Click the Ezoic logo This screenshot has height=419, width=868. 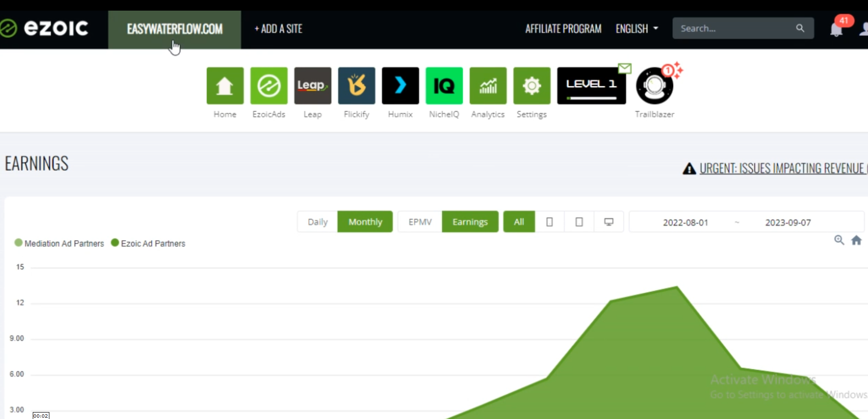(x=44, y=28)
